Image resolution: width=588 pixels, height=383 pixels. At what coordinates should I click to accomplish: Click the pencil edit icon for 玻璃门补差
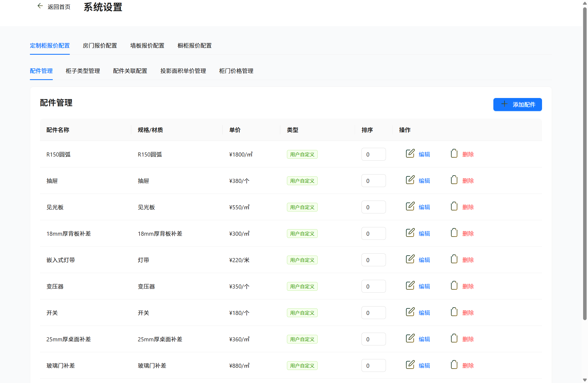[x=410, y=365]
